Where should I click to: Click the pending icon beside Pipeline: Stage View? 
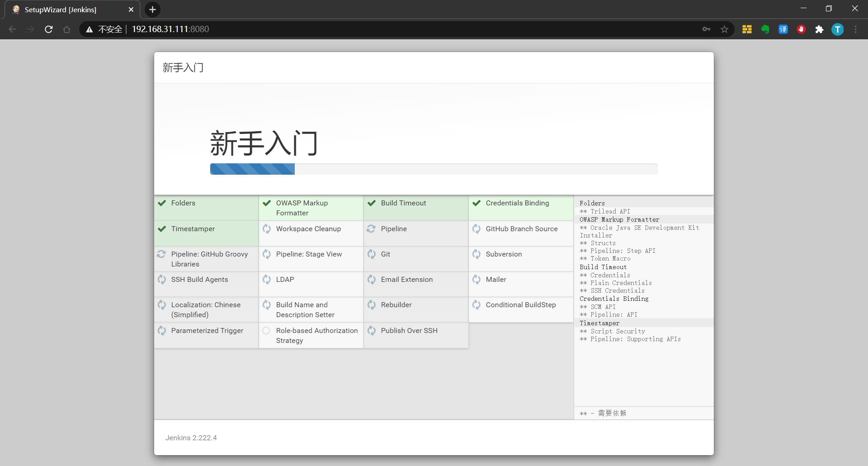click(x=267, y=254)
